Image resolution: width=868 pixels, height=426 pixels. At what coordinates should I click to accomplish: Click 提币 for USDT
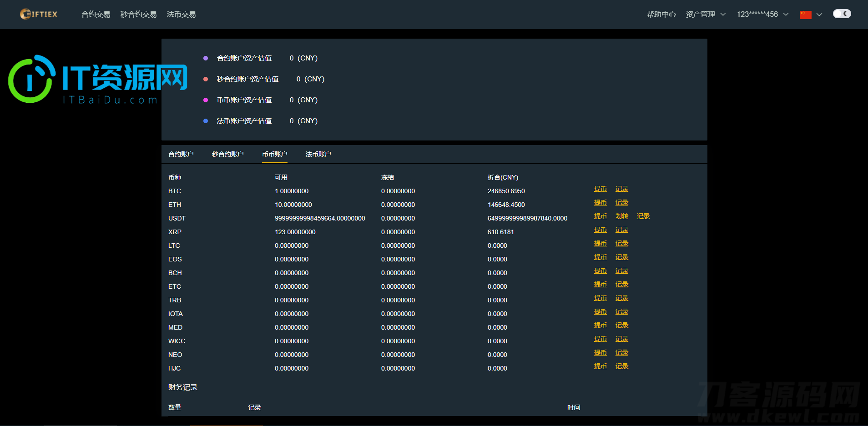coord(600,216)
